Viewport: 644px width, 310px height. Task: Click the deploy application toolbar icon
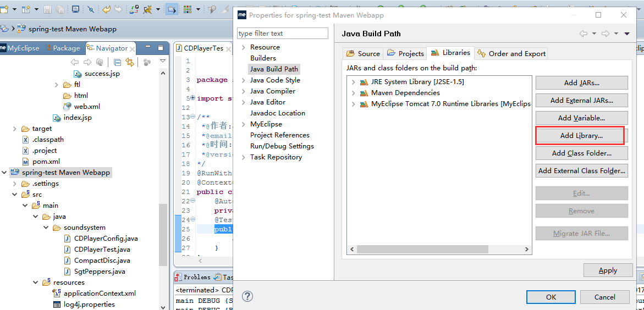(134, 9)
